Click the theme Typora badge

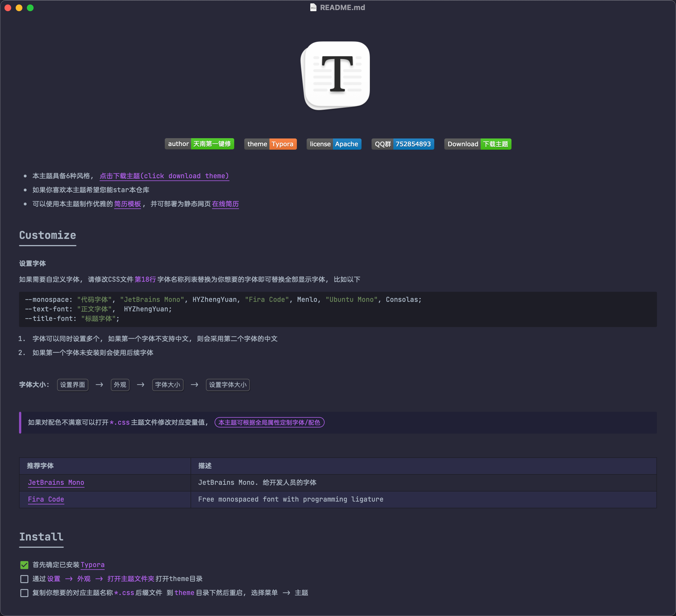click(x=270, y=144)
